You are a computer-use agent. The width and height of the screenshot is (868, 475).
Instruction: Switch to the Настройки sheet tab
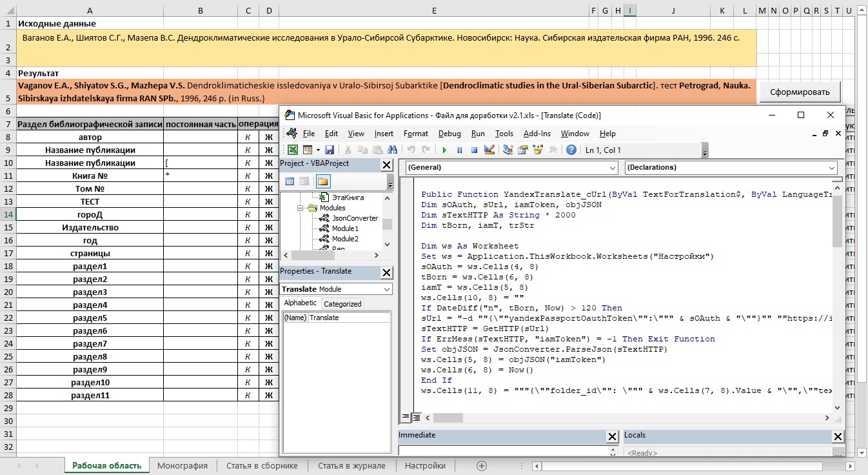(425, 465)
